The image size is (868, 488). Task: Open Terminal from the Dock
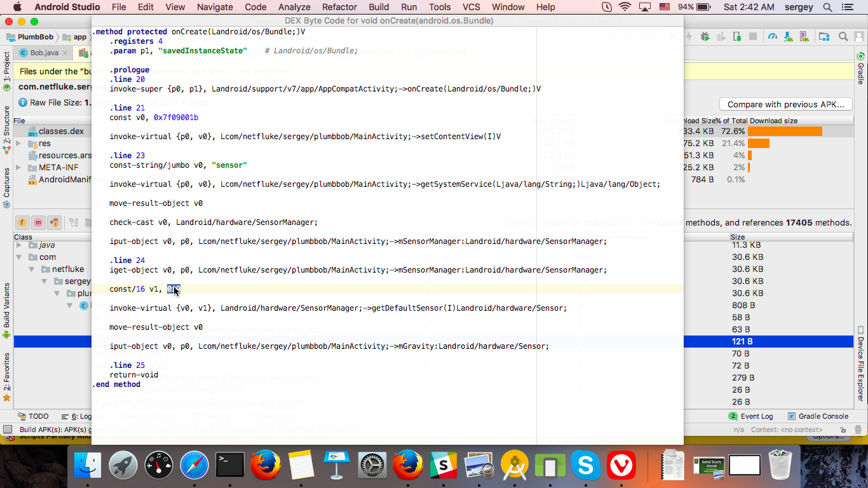pos(230,465)
